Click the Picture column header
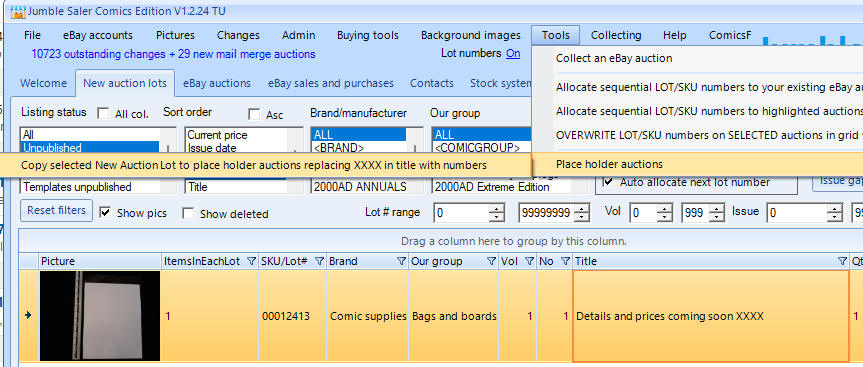The width and height of the screenshot is (863, 367). coord(100,261)
